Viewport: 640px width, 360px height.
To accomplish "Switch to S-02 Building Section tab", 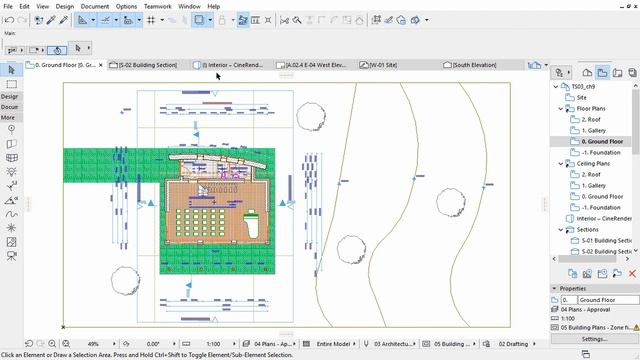I will (144, 65).
